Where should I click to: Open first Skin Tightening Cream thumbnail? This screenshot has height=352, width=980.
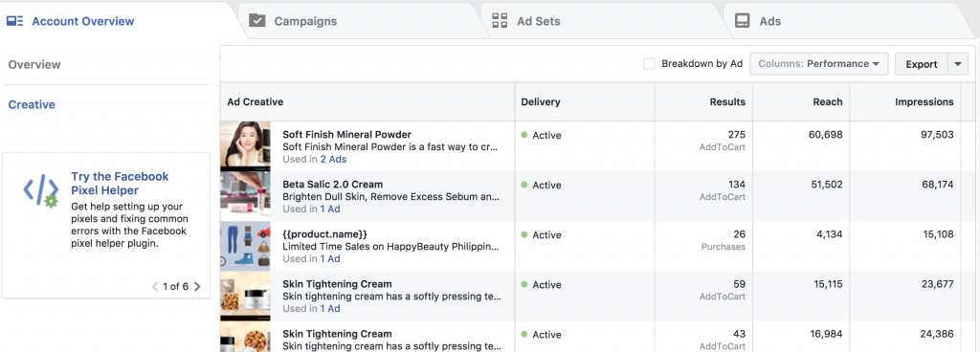click(245, 296)
